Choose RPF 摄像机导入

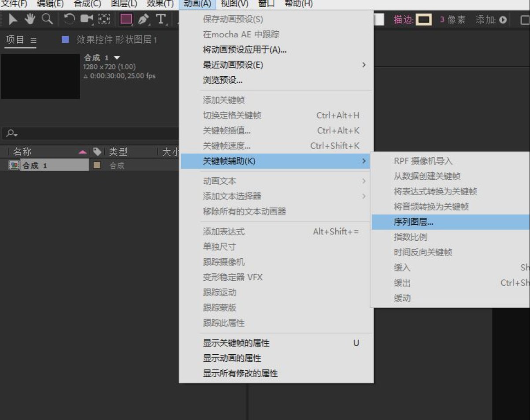[x=451, y=161]
